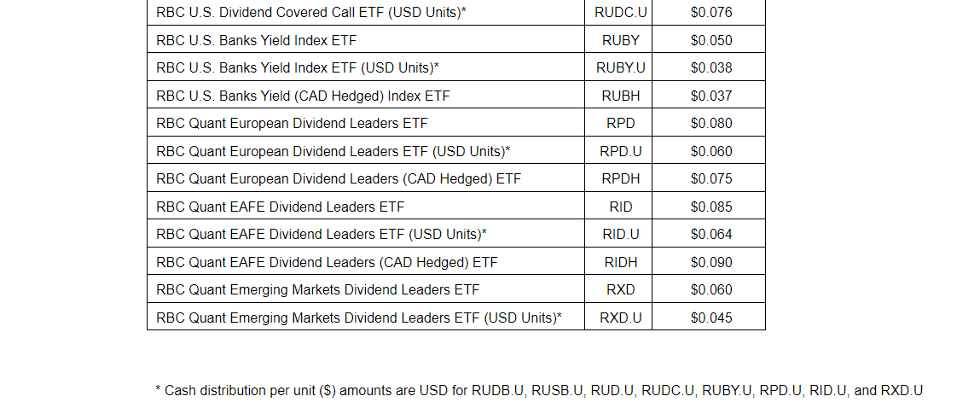980x408 pixels.
Task: Click the RPD.U ticker symbol
Action: point(620,151)
